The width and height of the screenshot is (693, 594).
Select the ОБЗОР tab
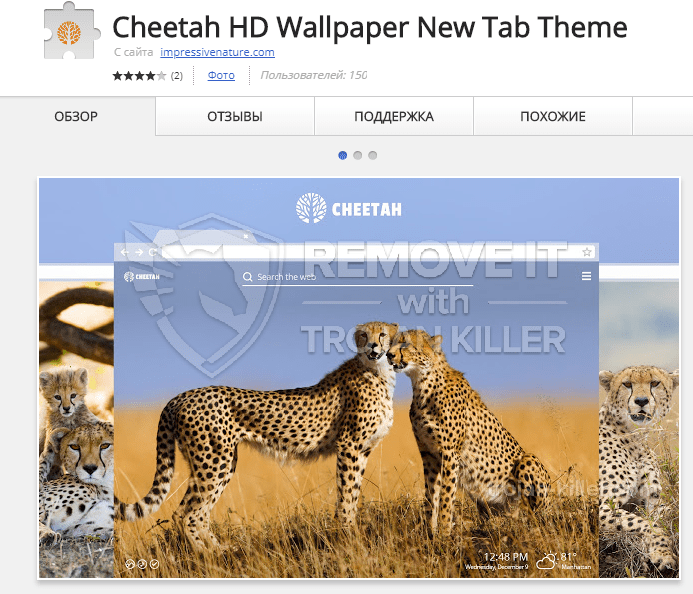(x=76, y=116)
